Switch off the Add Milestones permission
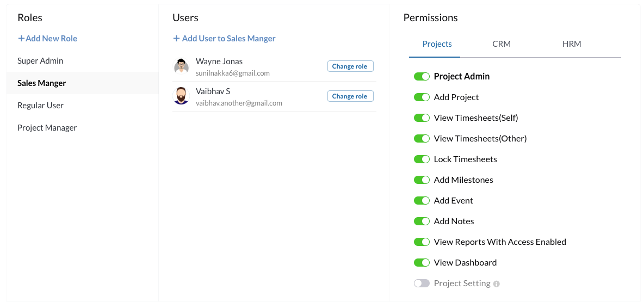Screen dimensions: 644x302 422,180
